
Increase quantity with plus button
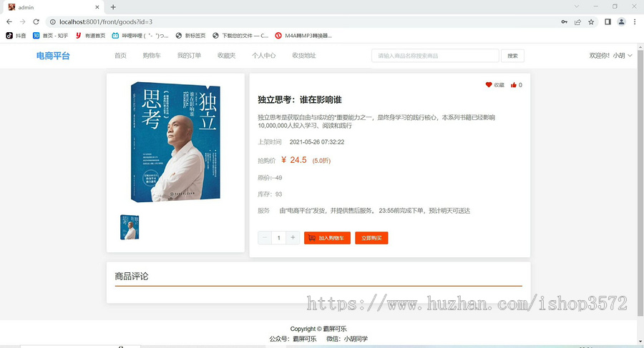coord(293,238)
